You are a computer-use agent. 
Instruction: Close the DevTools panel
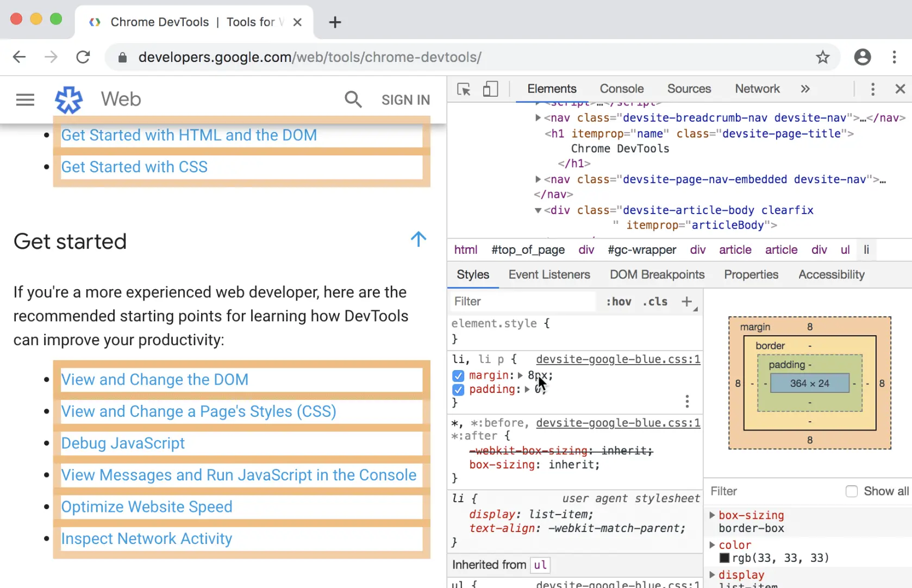tap(900, 89)
